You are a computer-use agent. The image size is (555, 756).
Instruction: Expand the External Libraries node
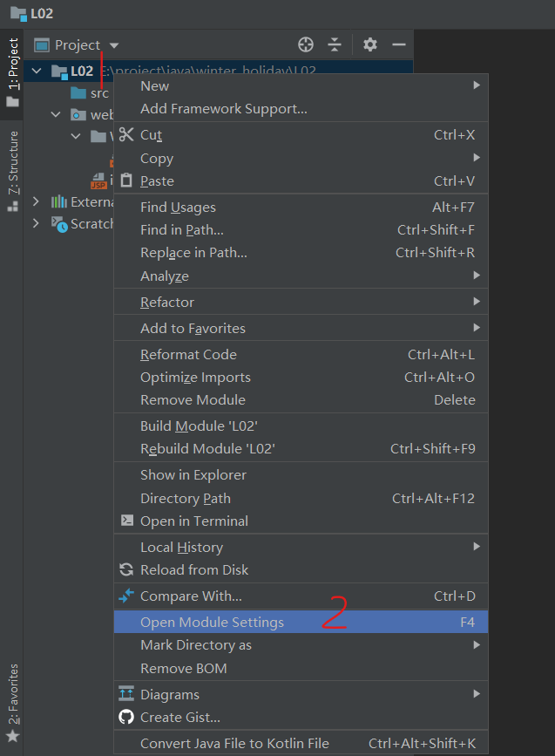36,201
